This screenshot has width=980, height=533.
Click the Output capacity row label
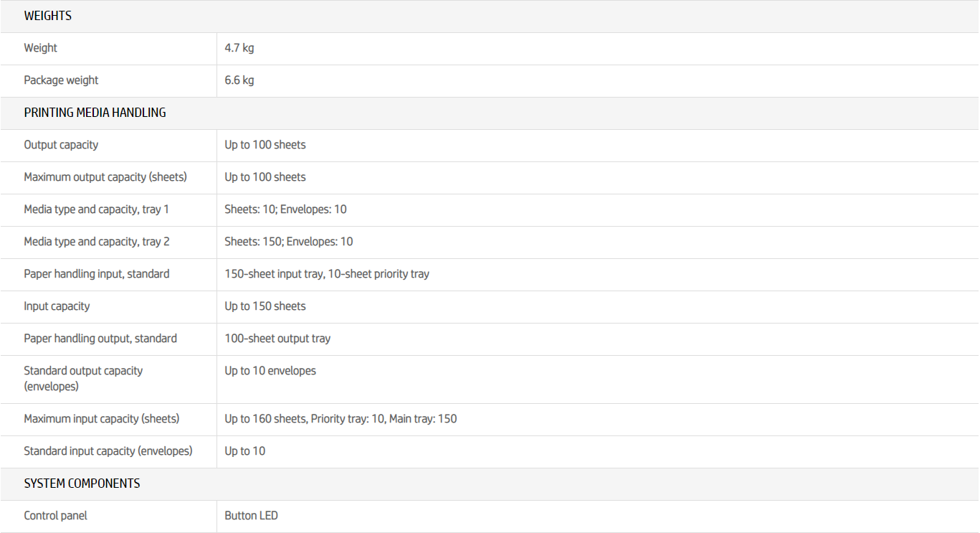point(61,145)
